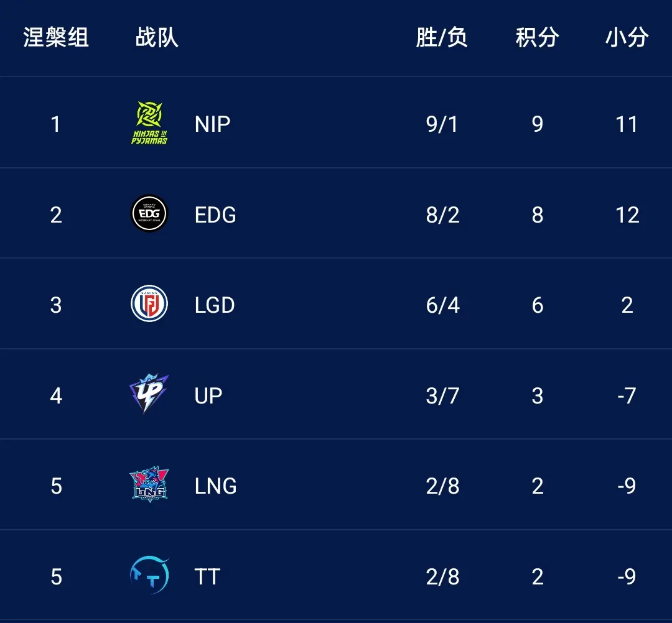Sort by the 胜/负 column header
The image size is (672, 623).
click(x=442, y=37)
